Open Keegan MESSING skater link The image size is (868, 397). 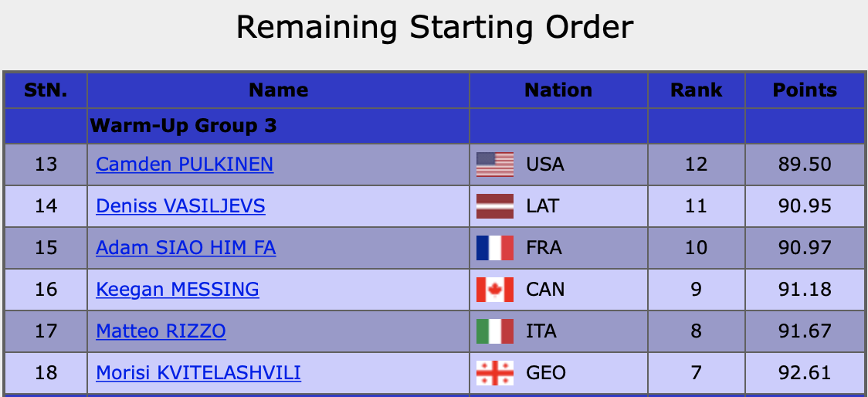tap(178, 290)
